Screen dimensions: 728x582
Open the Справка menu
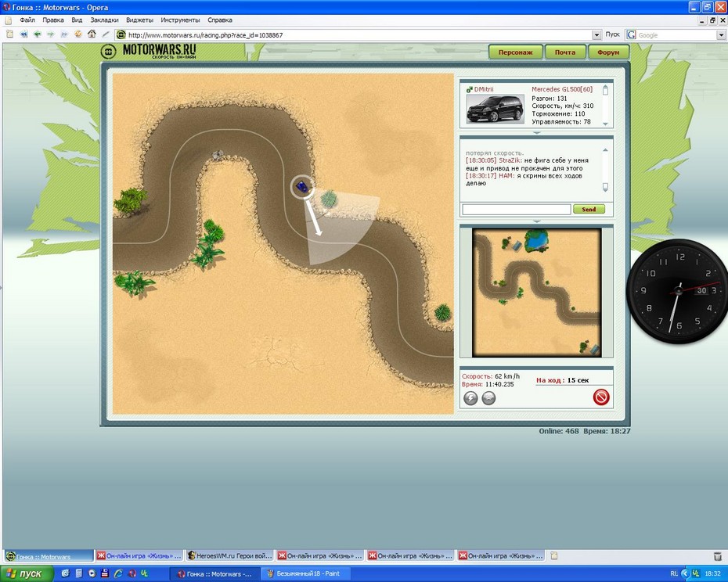click(x=220, y=20)
